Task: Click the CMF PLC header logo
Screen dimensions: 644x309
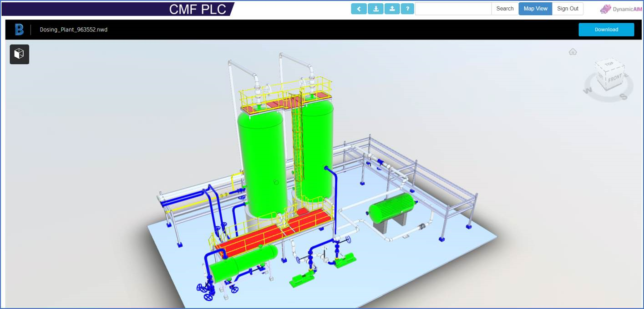Action: point(198,9)
